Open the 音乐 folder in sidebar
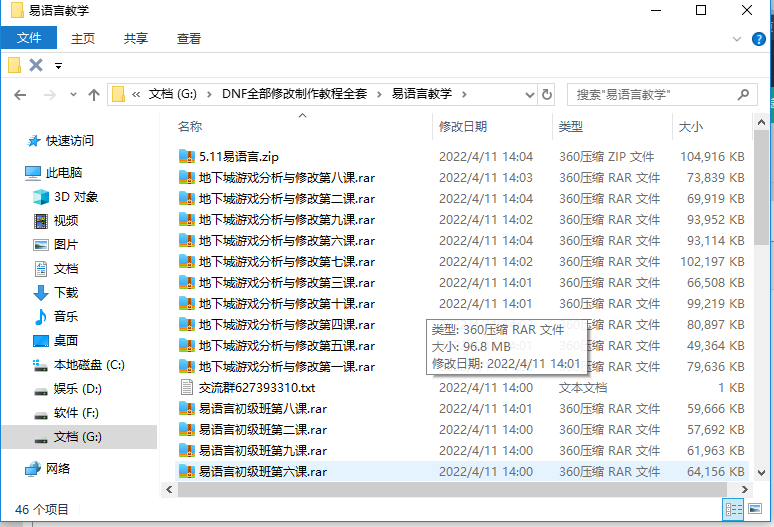 66,316
